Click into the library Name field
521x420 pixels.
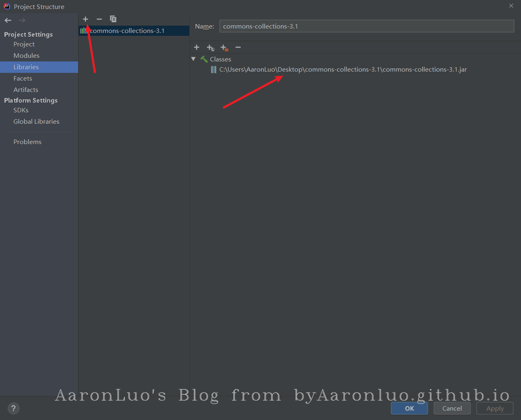point(366,26)
